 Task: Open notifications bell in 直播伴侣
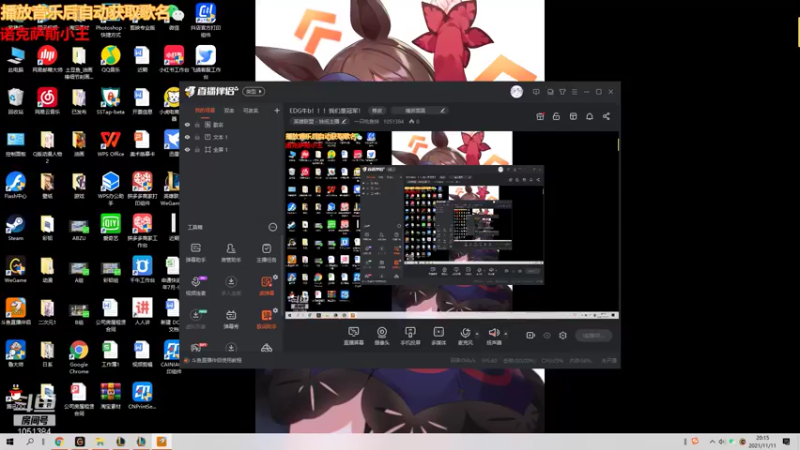point(589,116)
